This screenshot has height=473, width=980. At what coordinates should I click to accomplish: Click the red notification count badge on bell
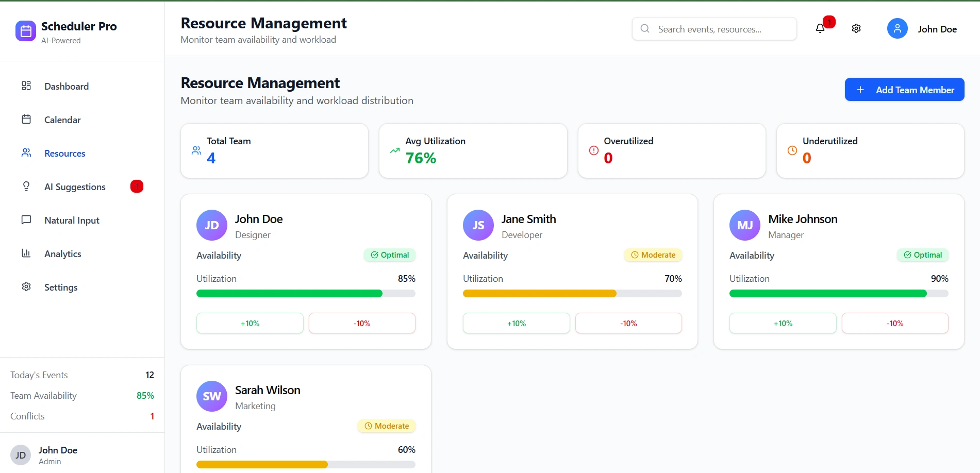point(829,22)
